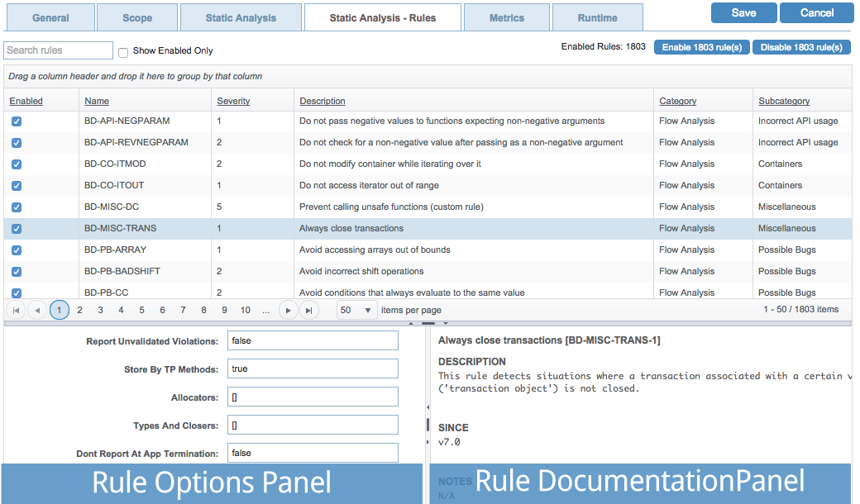Click 'Avoid incorrect shift operations' description
860x504 pixels.
tap(361, 271)
